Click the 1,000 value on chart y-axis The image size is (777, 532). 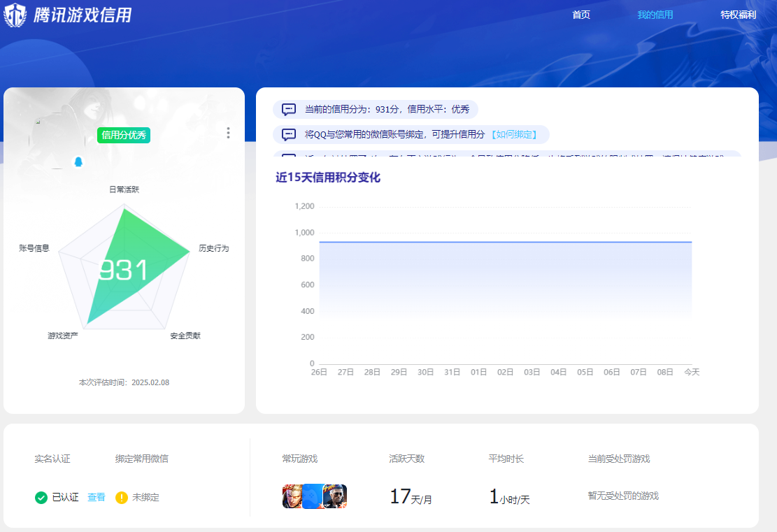point(305,233)
